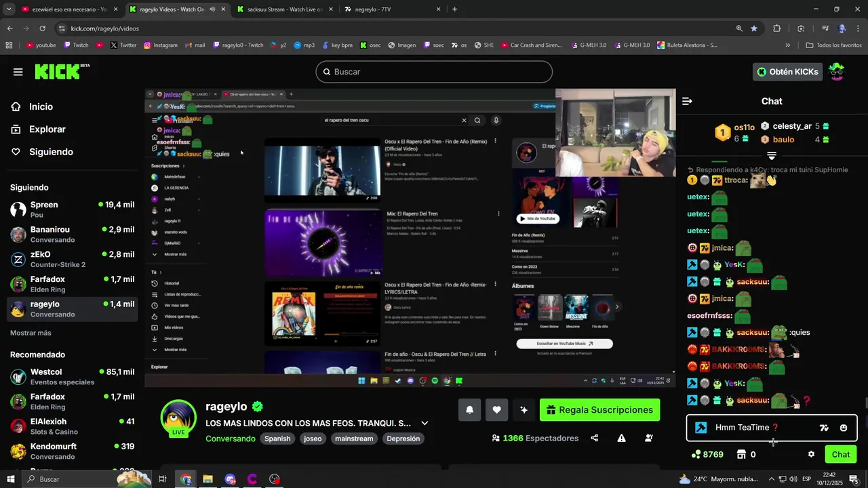Open the emoji picker in chat box
Viewport: 868px width, 488px height.
tap(844, 428)
